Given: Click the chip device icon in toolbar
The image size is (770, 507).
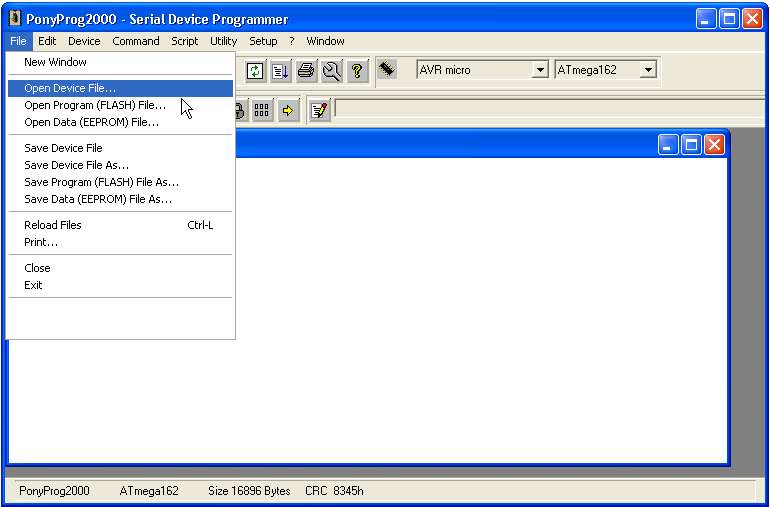Looking at the screenshot, I should pos(387,70).
